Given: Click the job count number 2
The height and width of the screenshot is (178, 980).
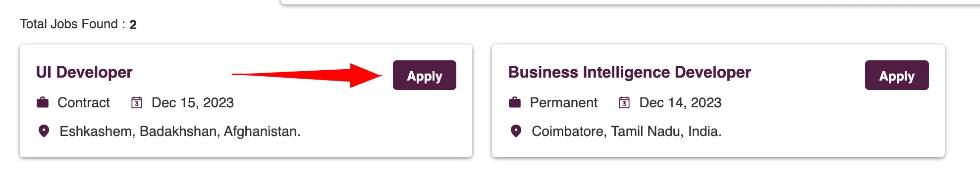Looking at the screenshot, I should pyautogui.click(x=133, y=25).
